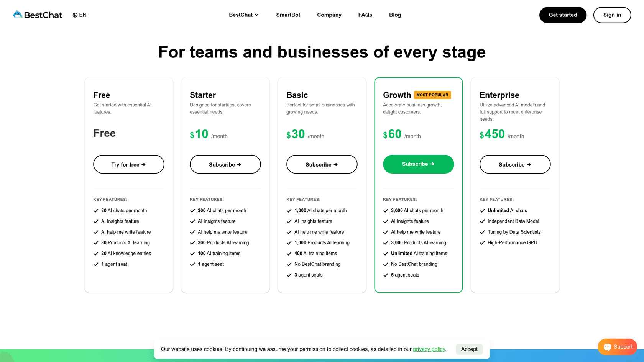644x362 pixels.
Task: Click checkmark next to 300 Products AI learning
Action: 192,243
